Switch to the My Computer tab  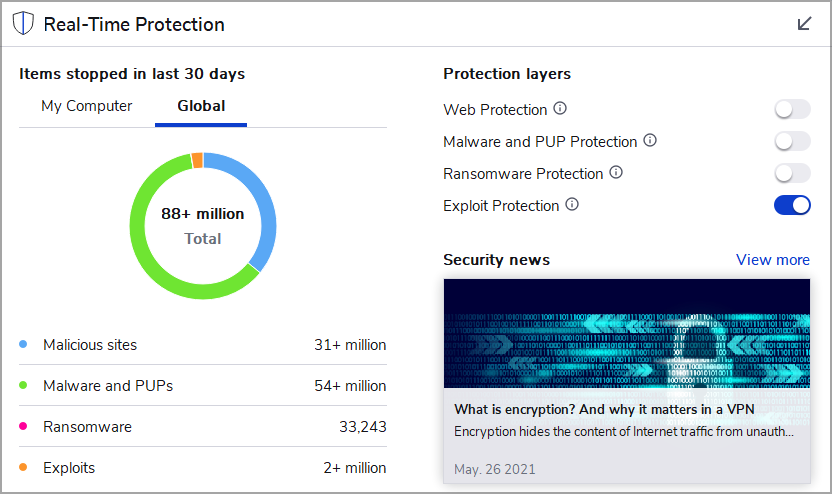[86, 106]
